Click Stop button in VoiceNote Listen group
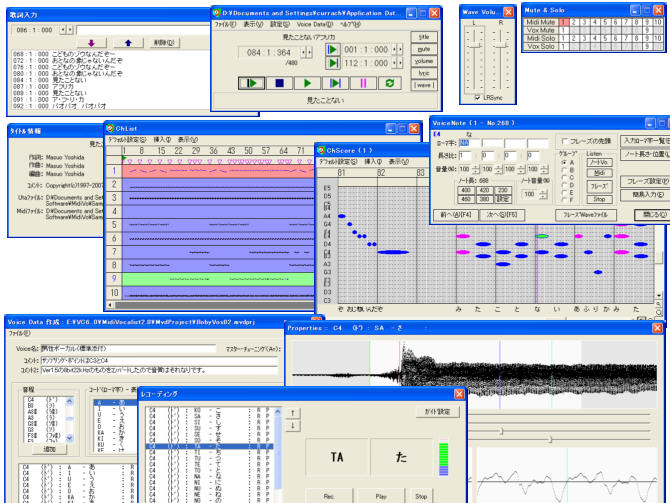 599,199
